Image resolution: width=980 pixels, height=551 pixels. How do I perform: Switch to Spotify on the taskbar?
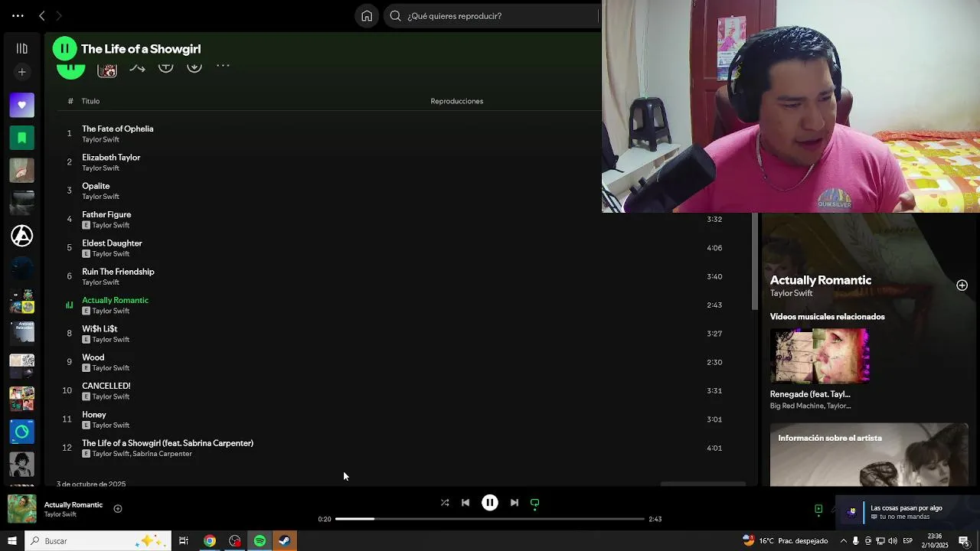pyautogui.click(x=260, y=541)
